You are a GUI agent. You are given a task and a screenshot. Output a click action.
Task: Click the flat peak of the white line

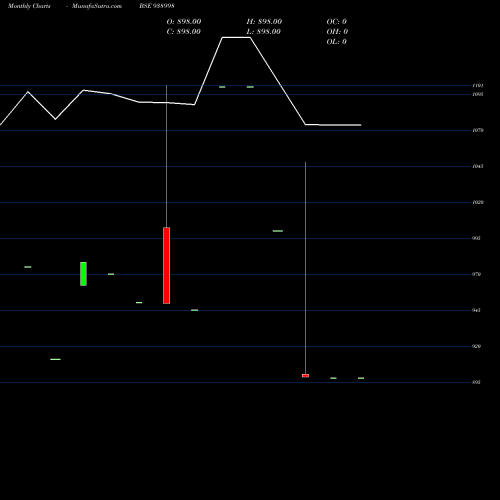[236, 38]
